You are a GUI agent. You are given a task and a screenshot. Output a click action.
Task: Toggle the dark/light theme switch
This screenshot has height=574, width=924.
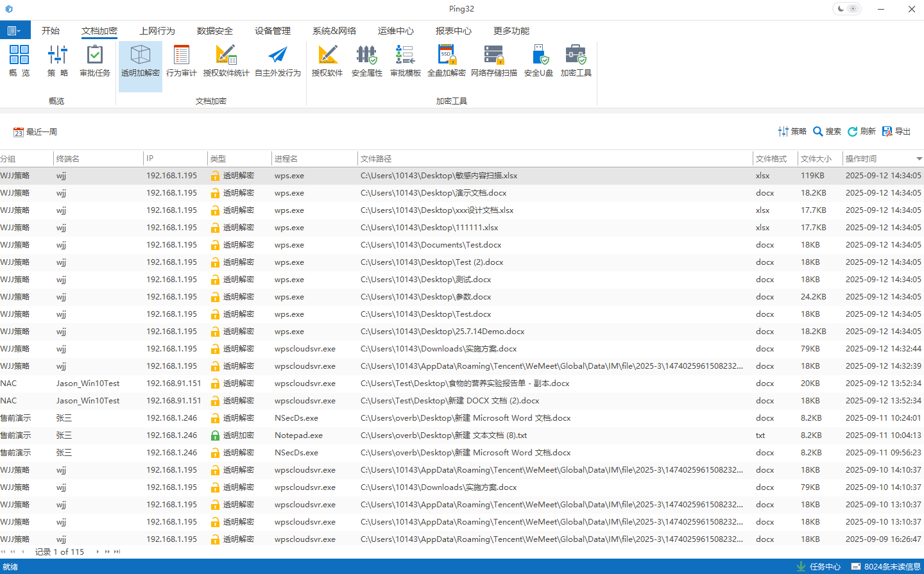[x=846, y=9]
